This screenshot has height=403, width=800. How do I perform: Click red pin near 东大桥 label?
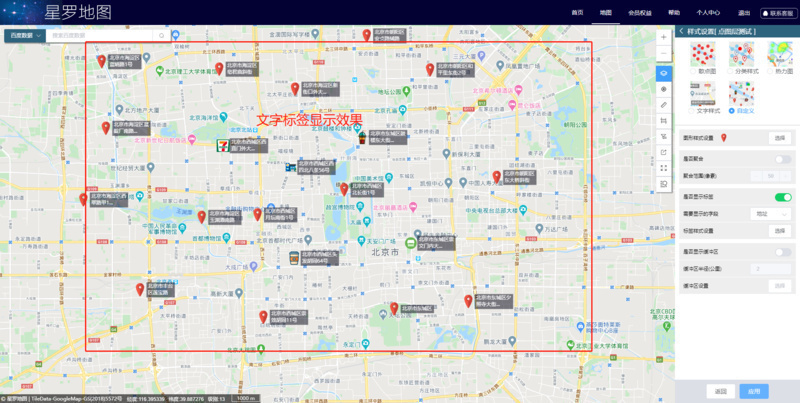click(x=496, y=177)
